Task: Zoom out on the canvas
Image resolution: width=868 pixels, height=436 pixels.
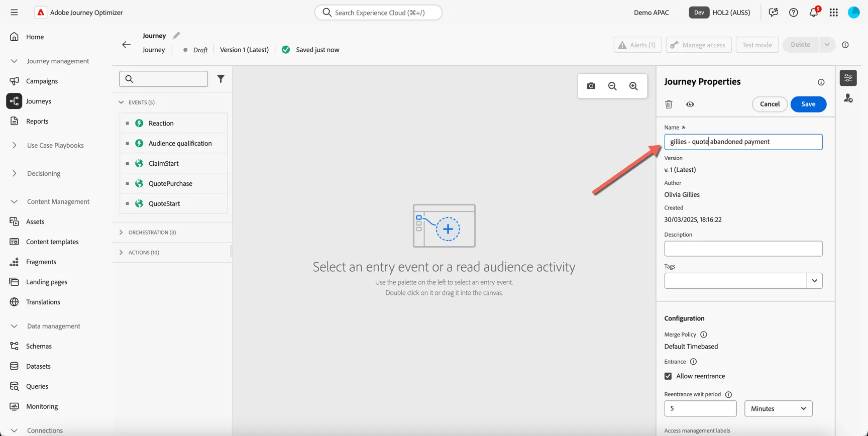Action: click(x=612, y=86)
